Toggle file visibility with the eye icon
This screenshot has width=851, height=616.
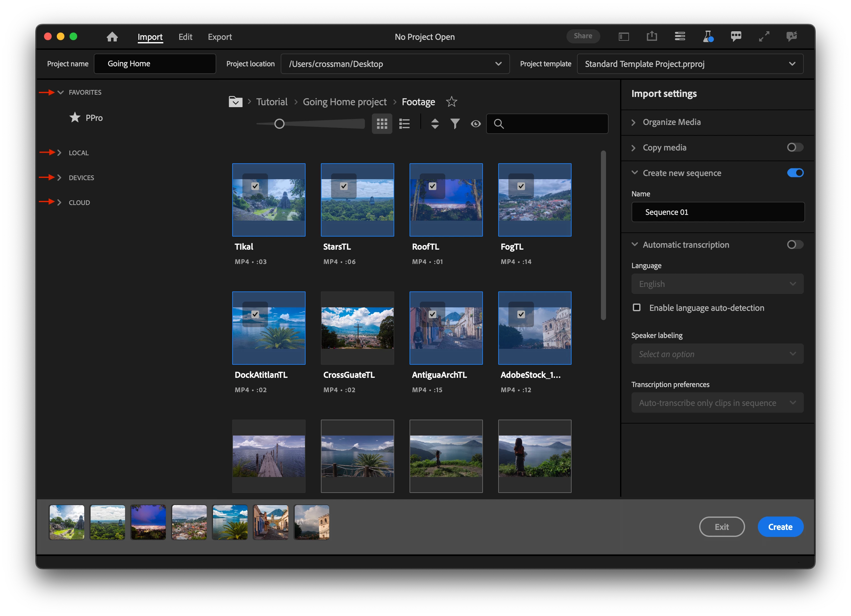click(x=475, y=123)
